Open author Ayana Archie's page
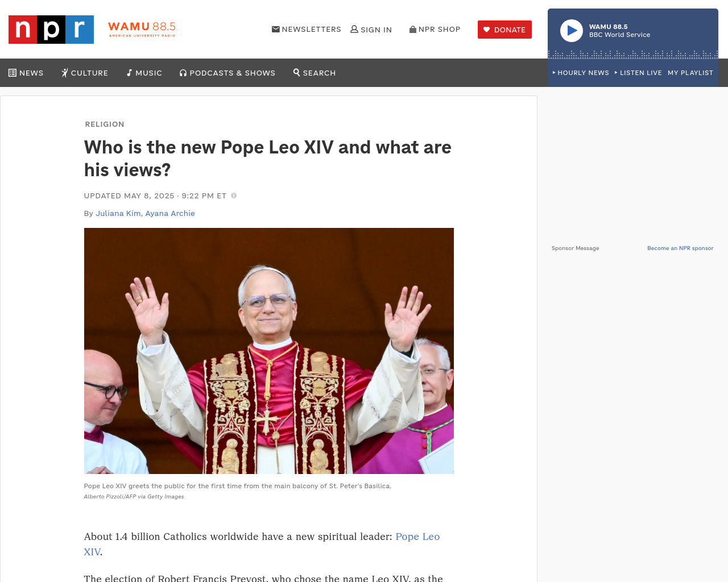The width and height of the screenshot is (728, 582). [170, 213]
